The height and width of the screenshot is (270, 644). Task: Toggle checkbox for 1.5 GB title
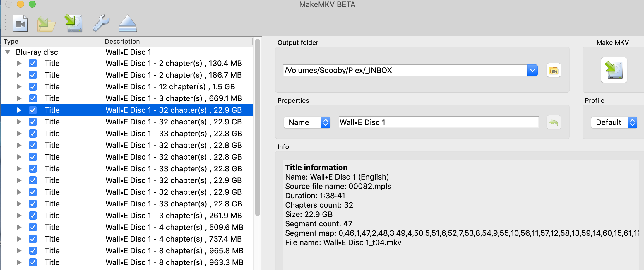point(33,87)
